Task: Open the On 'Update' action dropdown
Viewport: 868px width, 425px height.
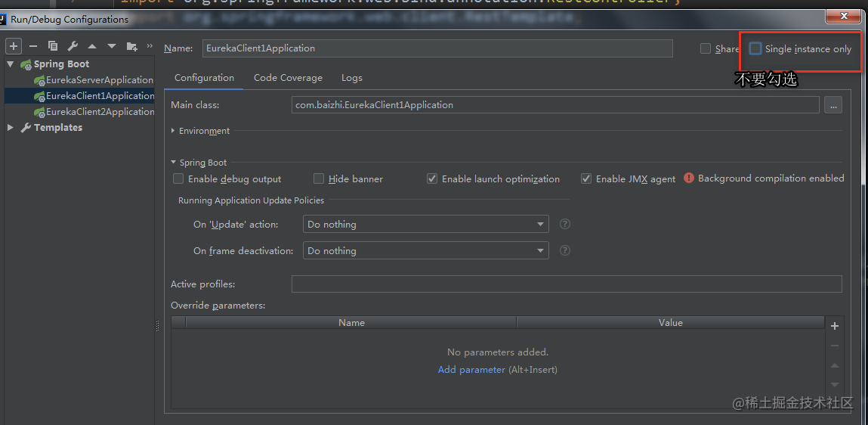Action: [426, 225]
